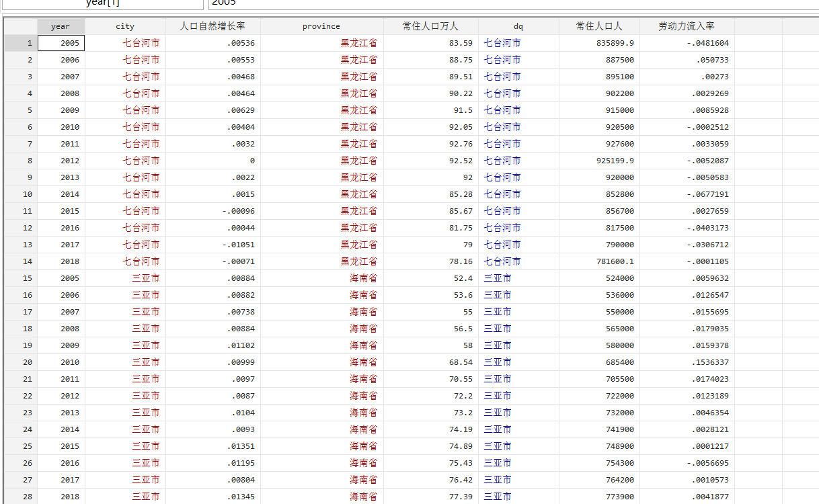Viewport: 819px width, 504px height.
Task: Select the city column header
Action: [x=125, y=26]
